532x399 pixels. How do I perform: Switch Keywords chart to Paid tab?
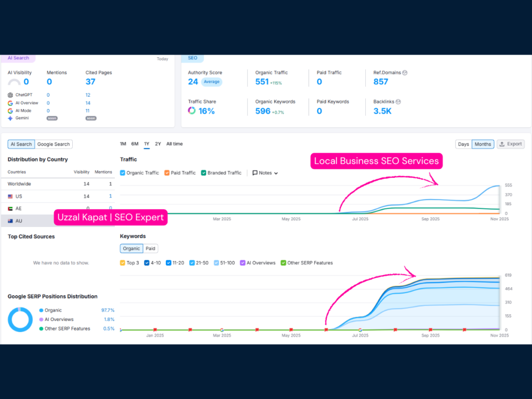click(x=150, y=248)
